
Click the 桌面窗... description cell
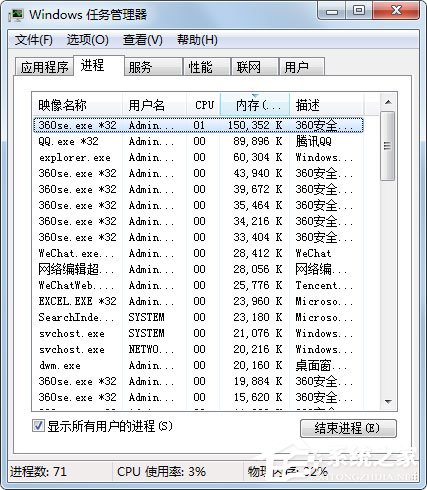pos(321,365)
